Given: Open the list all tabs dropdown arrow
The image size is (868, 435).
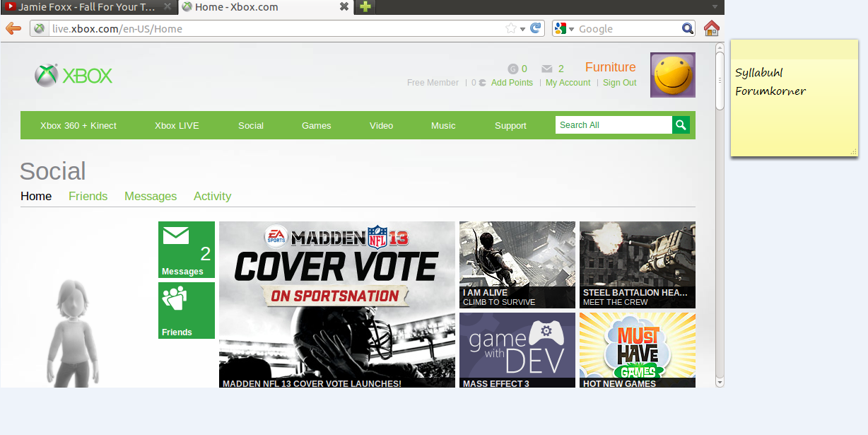Looking at the screenshot, I should 715,6.
